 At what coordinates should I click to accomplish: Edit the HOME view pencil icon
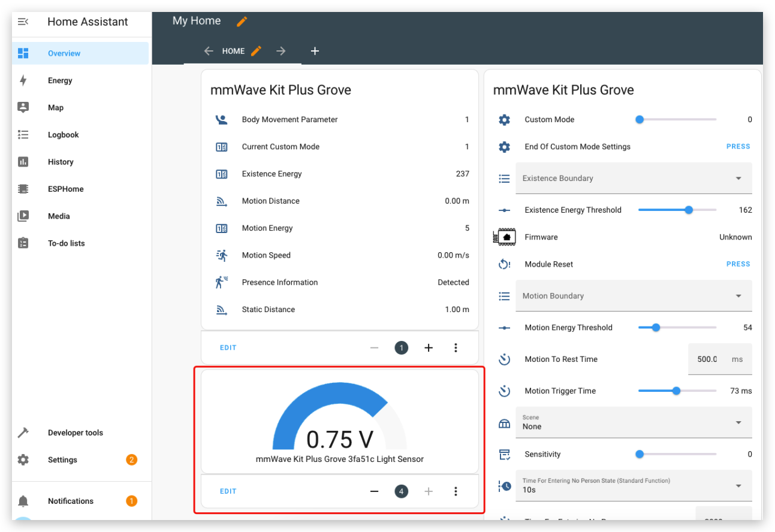256,51
